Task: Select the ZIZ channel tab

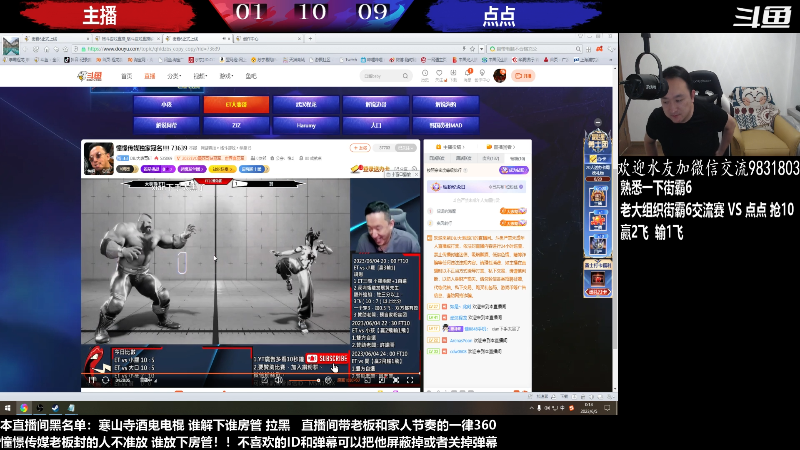Action: (236, 125)
